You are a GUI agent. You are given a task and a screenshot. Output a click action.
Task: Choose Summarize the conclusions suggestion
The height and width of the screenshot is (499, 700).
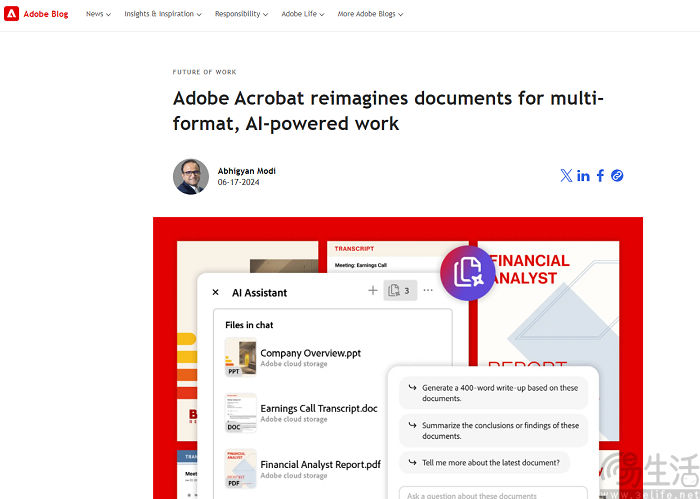click(x=493, y=430)
